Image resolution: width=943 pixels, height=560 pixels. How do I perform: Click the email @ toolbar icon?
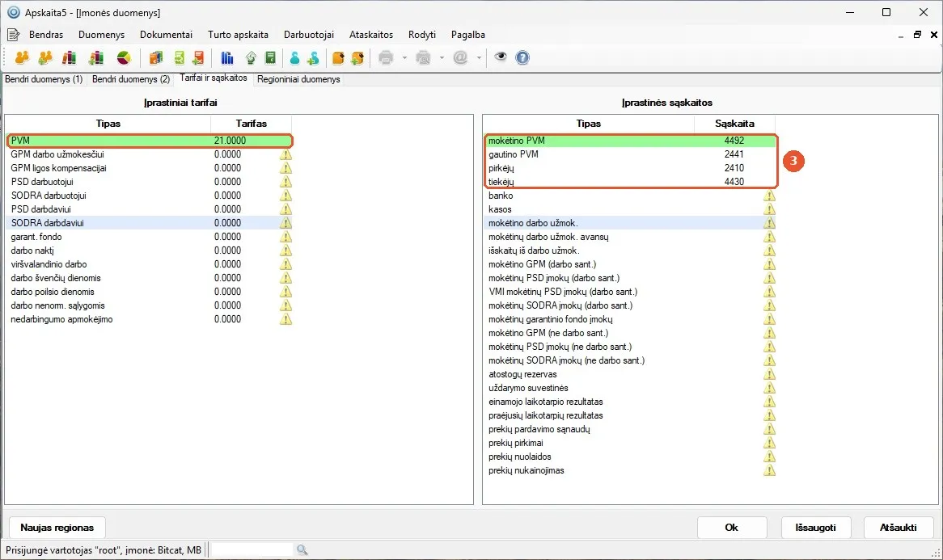coord(461,57)
